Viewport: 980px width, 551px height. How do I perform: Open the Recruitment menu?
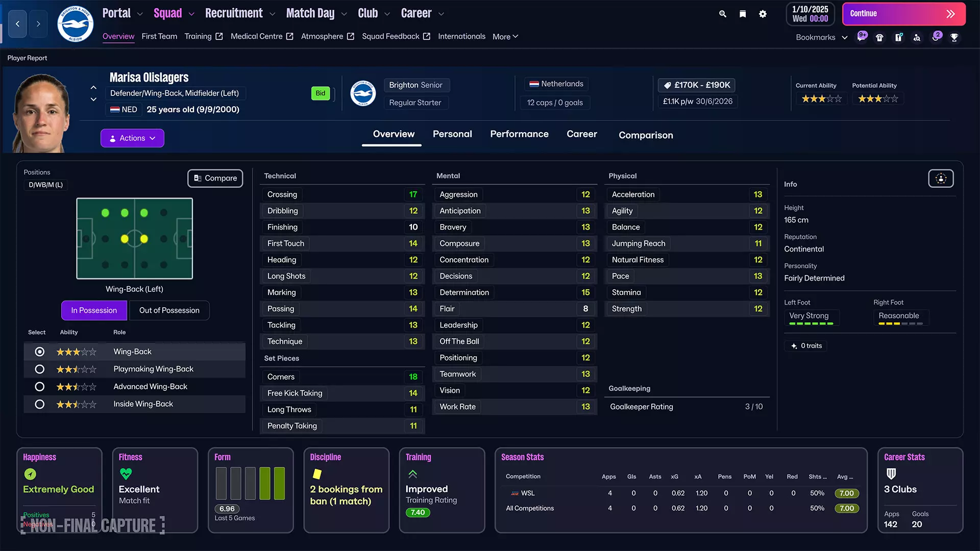(234, 13)
